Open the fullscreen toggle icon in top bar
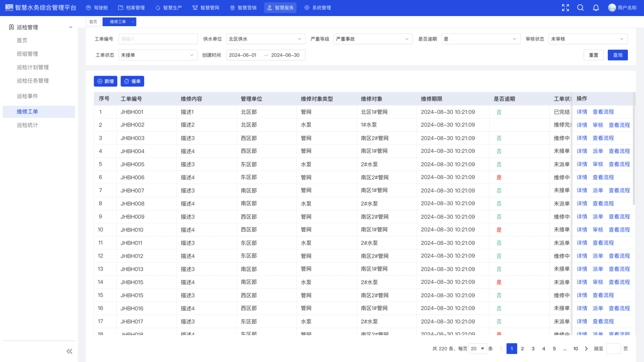 (566, 7)
